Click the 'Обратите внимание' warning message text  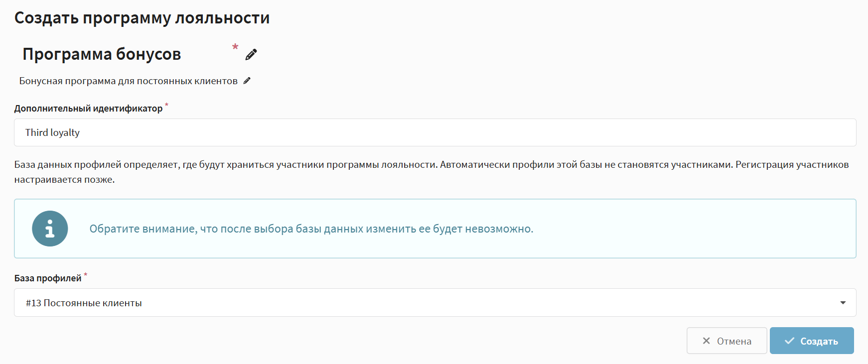tap(311, 229)
